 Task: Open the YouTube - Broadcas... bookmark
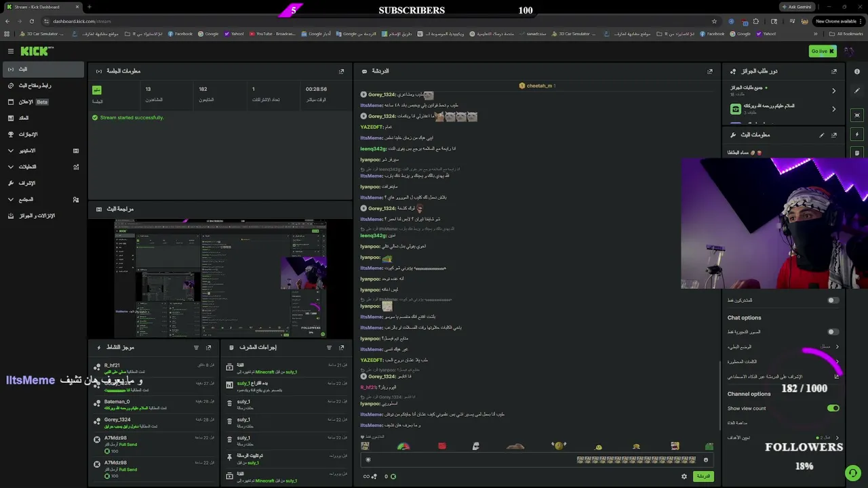coord(273,34)
